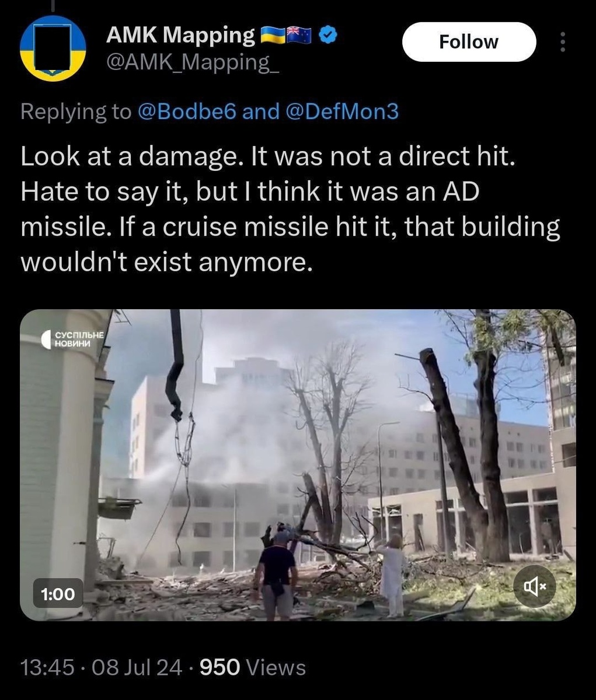
Task: View the 950 Views count
Action: click(x=253, y=667)
